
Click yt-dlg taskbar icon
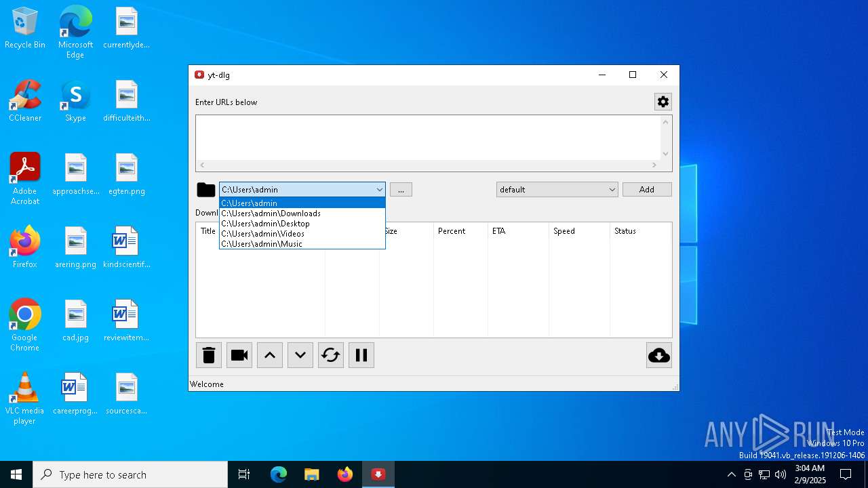(x=378, y=474)
